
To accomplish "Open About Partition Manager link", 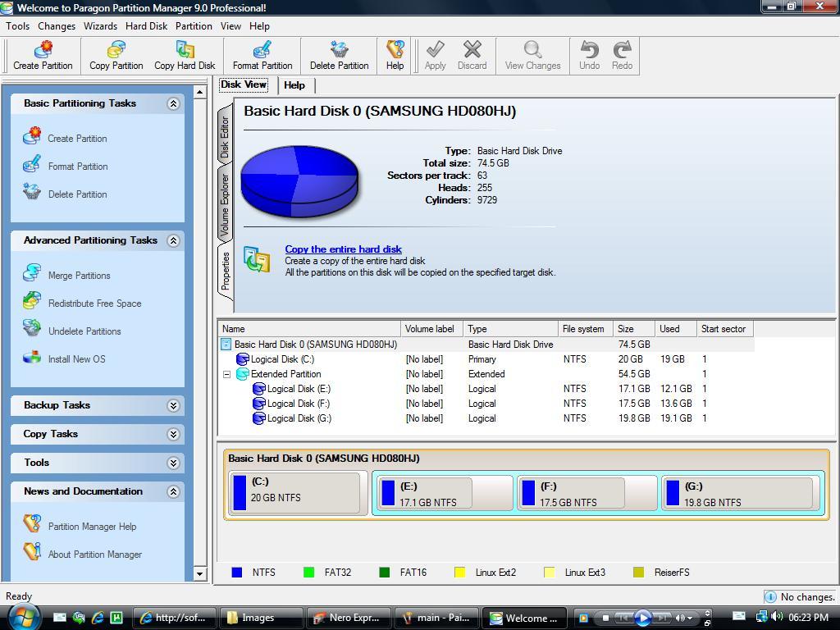I will pyautogui.click(x=94, y=555).
